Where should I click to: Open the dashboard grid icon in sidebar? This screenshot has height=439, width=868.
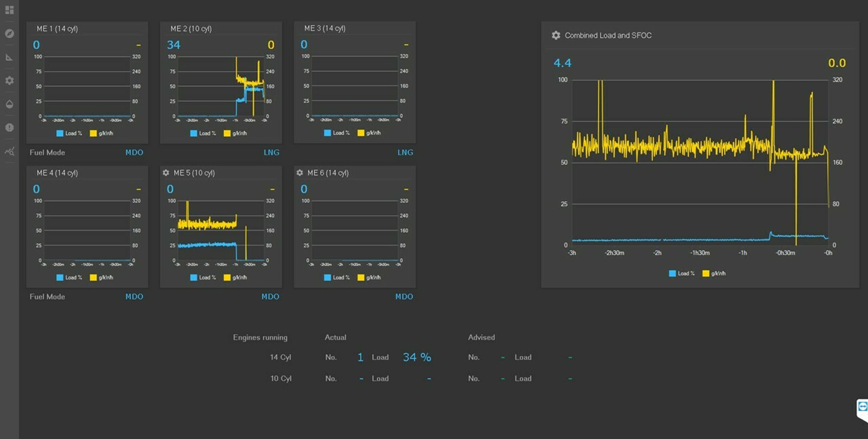coord(10,10)
